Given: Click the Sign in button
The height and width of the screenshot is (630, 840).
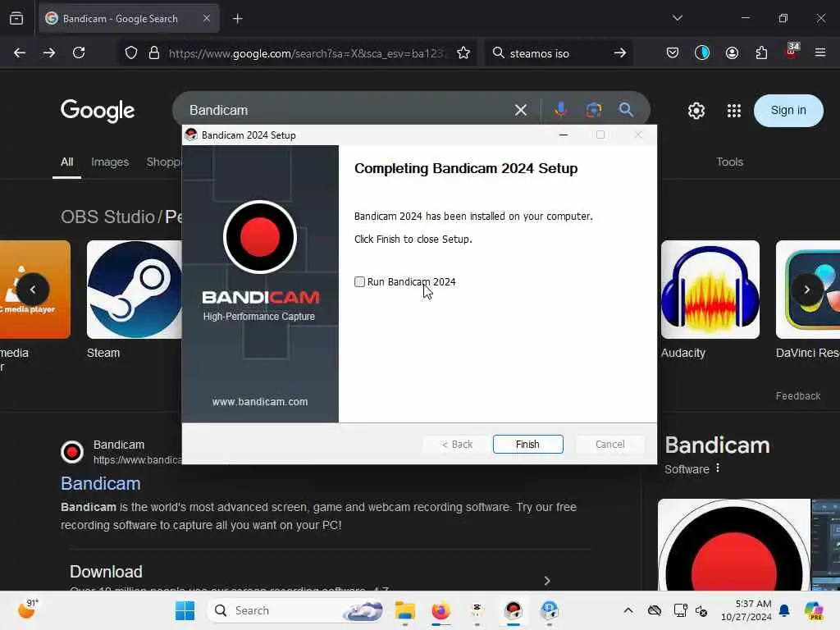Looking at the screenshot, I should pyautogui.click(x=788, y=111).
